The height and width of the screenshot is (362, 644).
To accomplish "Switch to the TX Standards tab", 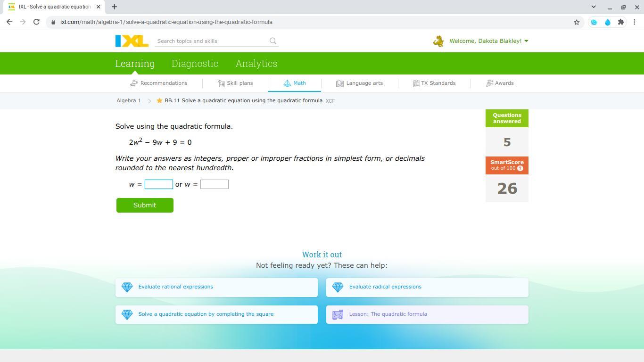I will [x=434, y=83].
